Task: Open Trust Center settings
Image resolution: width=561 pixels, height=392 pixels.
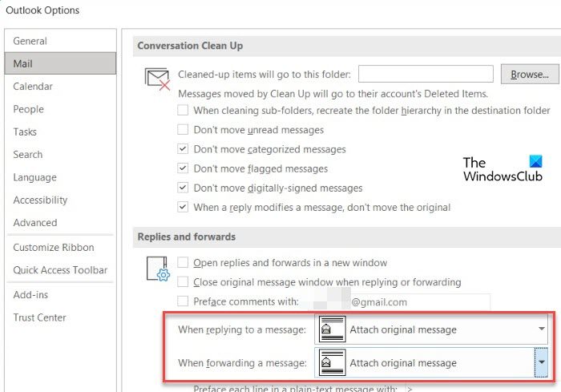Action: (x=60, y=317)
